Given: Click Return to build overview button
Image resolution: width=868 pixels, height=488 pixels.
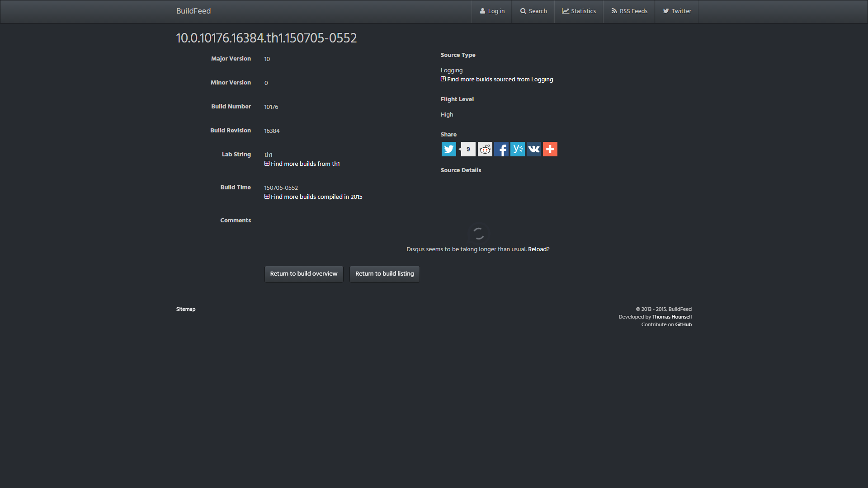Looking at the screenshot, I should (304, 274).
